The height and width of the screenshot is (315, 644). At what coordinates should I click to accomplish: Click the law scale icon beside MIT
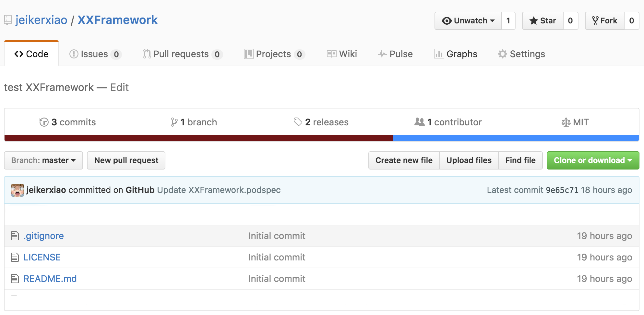point(566,122)
